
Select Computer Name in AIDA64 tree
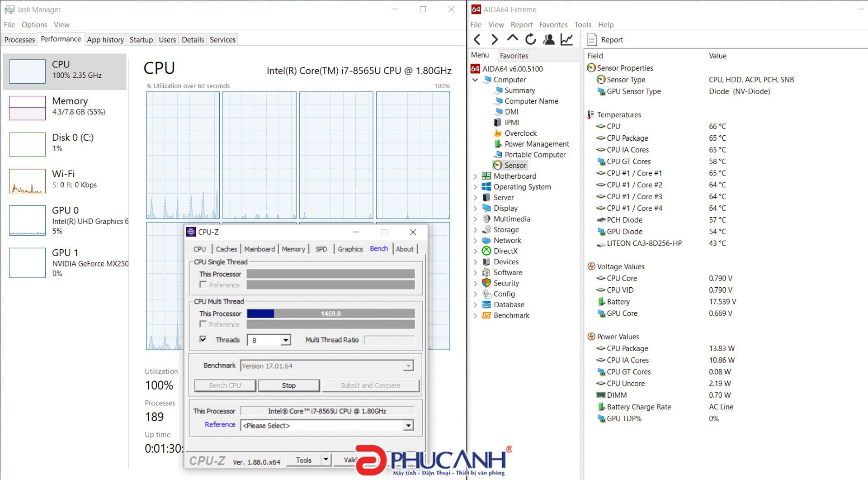526,101
